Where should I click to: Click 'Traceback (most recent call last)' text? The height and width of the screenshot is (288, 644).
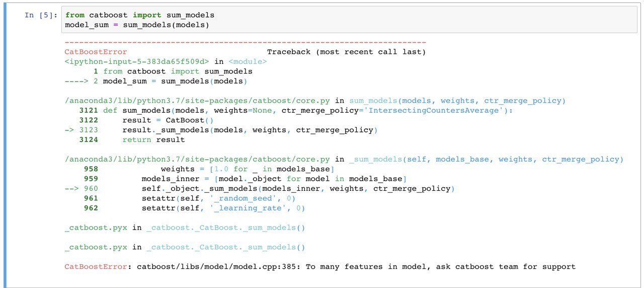(x=346, y=52)
